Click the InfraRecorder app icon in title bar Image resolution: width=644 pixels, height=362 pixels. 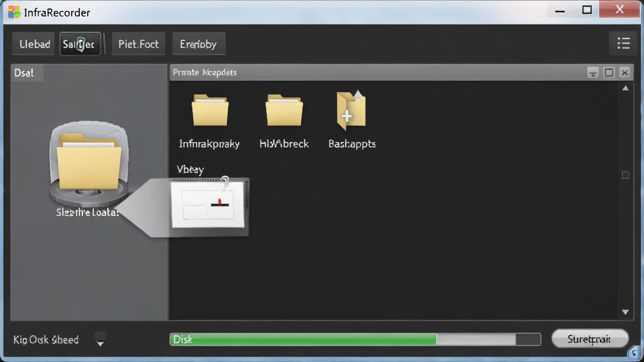click(14, 12)
